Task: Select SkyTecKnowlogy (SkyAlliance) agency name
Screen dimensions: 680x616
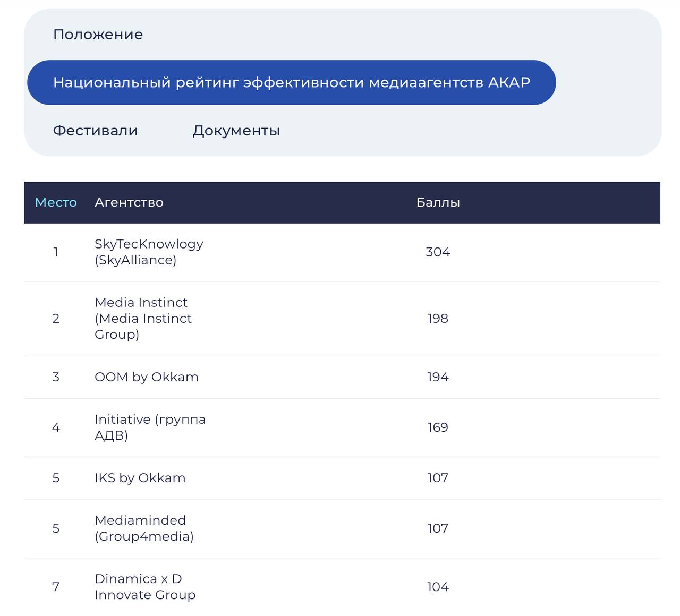Action: point(148,252)
